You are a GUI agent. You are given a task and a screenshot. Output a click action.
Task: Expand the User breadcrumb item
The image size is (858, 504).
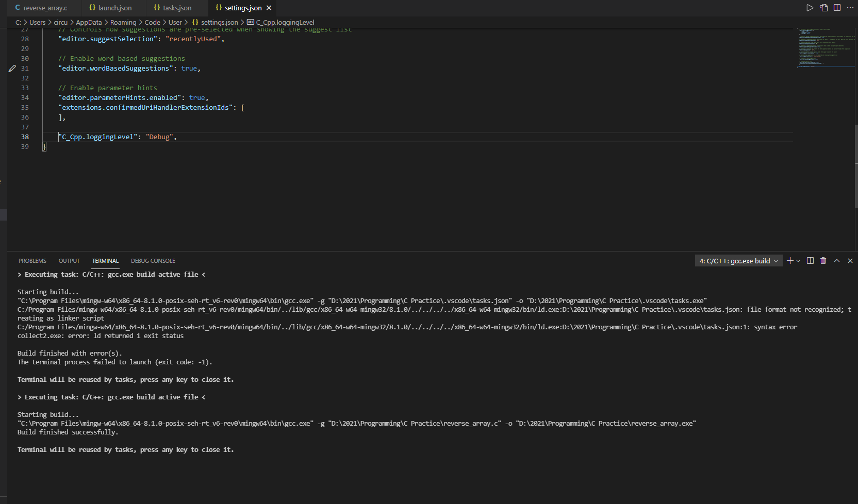click(175, 22)
